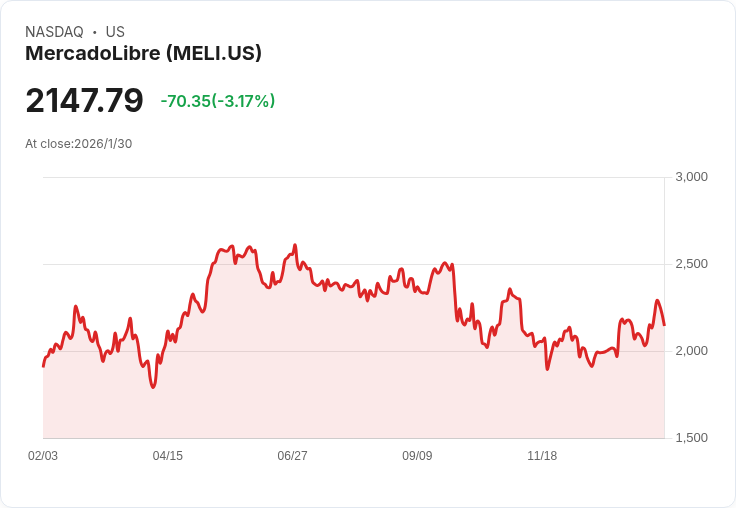Screen dimensions: 736x508
Task: Click the 09/09 x-axis date label
Action: point(417,455)
